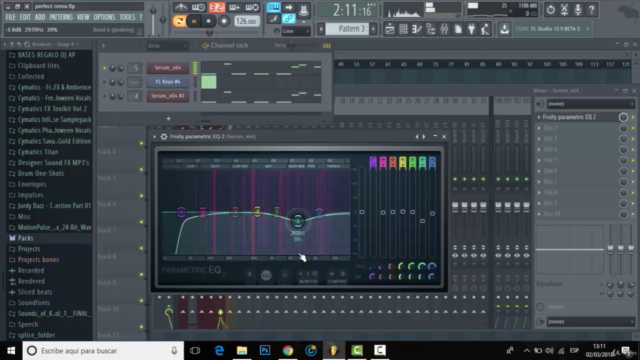This screenshot has height=360, width=640.
Task: Pause playback with the transport pause button
Action: tap(194, 21)
